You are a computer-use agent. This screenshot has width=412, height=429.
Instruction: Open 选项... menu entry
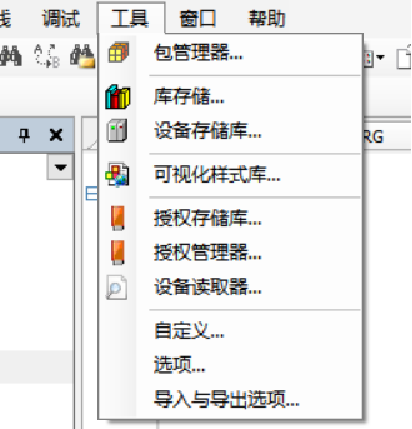click(x=231, y=364)
